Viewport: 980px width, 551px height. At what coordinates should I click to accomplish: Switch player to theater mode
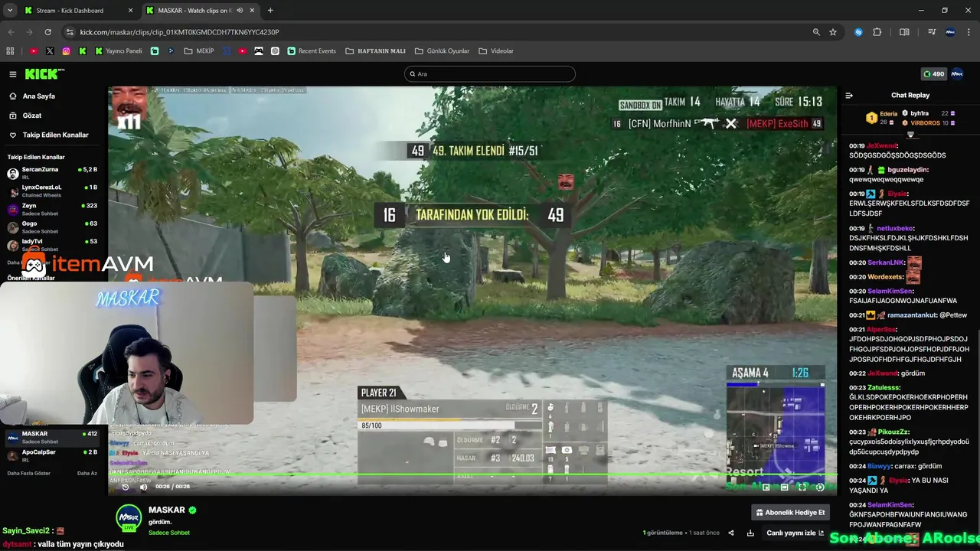784,487
